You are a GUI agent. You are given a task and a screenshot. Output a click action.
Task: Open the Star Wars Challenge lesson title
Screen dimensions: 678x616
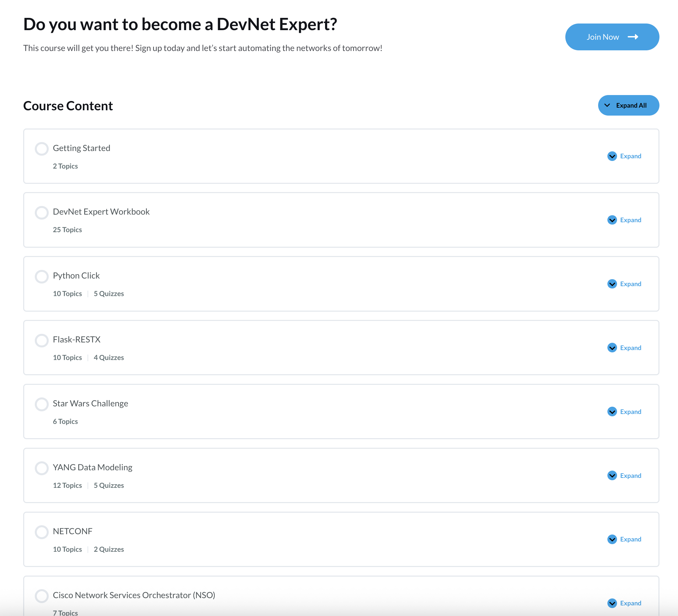click(90, 403)
